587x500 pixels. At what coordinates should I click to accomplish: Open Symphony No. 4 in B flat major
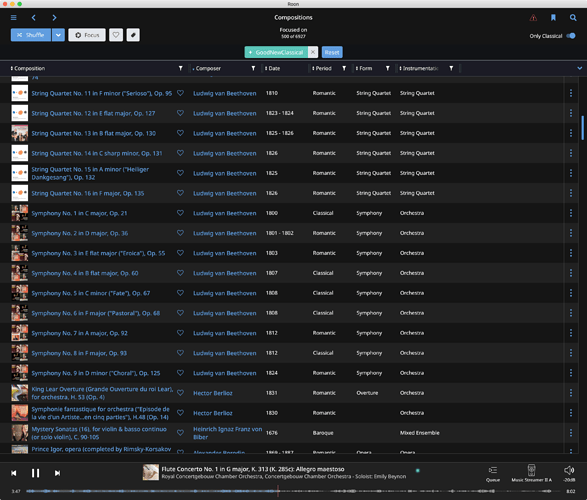[x=85, y=273]
